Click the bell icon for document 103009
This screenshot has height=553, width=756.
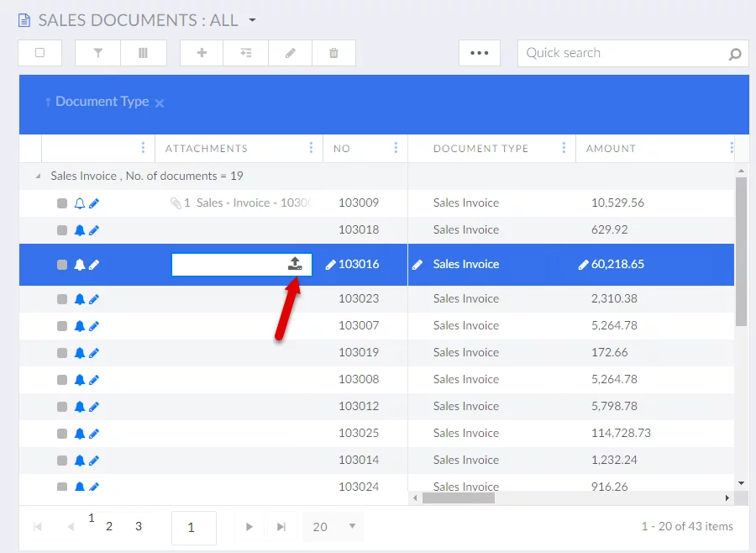coord(80,203)
